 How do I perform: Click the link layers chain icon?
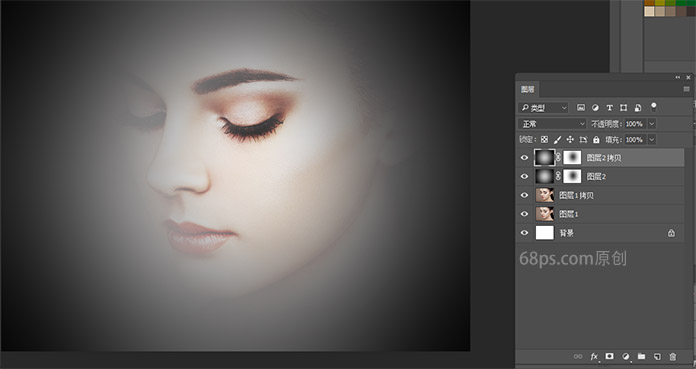point(577,356)
